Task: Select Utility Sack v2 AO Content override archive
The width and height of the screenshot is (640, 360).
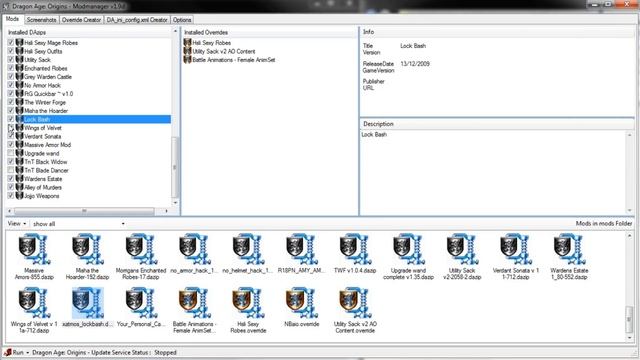Action: [355, 302]
